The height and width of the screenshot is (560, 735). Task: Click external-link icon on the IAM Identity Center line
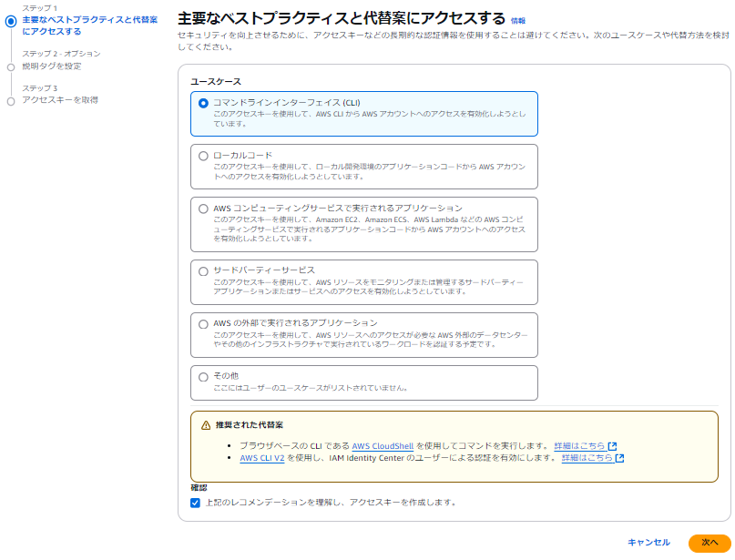[619, 458]
